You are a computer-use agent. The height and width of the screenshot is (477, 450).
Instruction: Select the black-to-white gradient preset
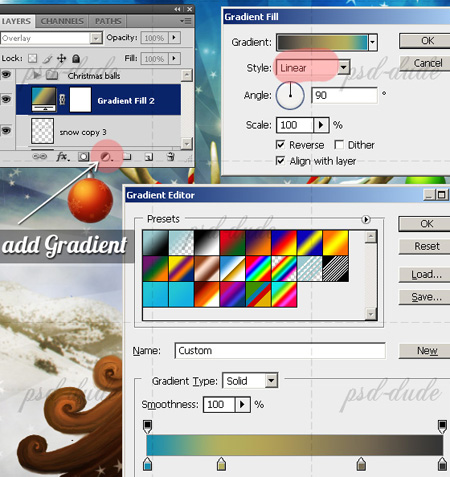pyautogui.click(x=207, y=243)
